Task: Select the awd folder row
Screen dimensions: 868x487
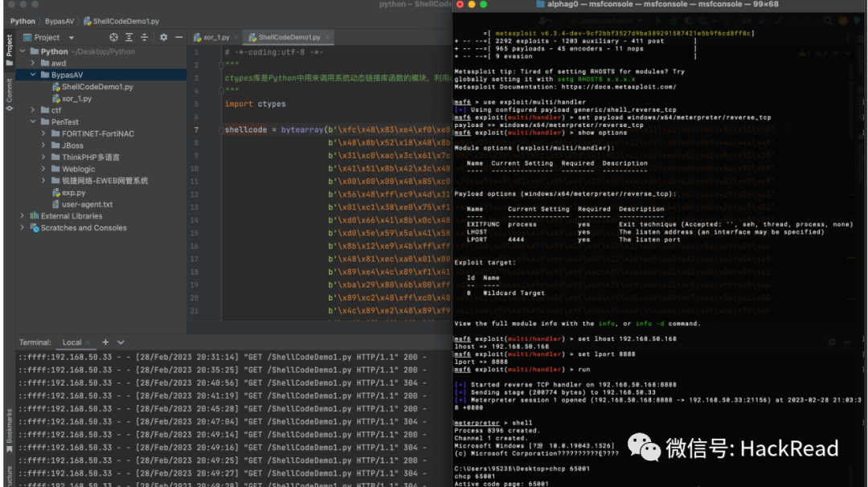Action: pyautogui.click(x=100, y=63)
